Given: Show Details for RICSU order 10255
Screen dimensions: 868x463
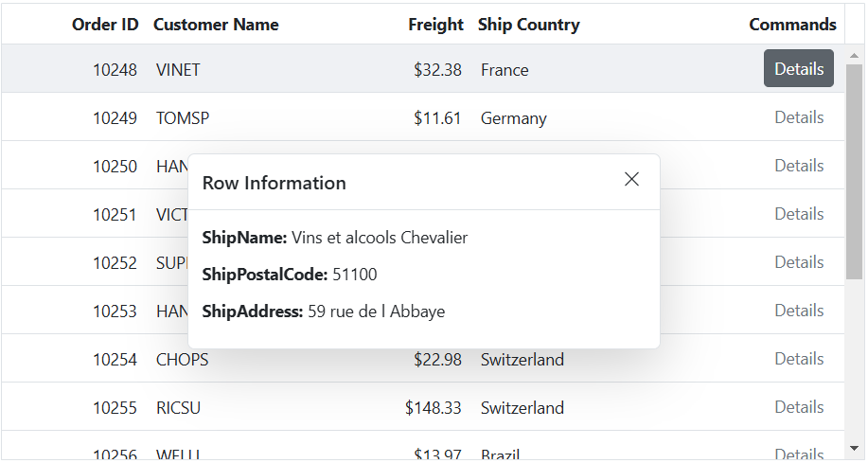Looking at the screenshot, I should pyautogui.click(x=799, y=406).
